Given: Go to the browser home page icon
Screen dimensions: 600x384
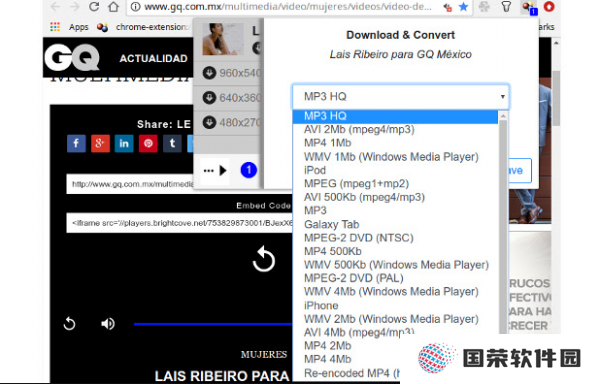Looking at the screenshot, I should click(x=113, y=7).
